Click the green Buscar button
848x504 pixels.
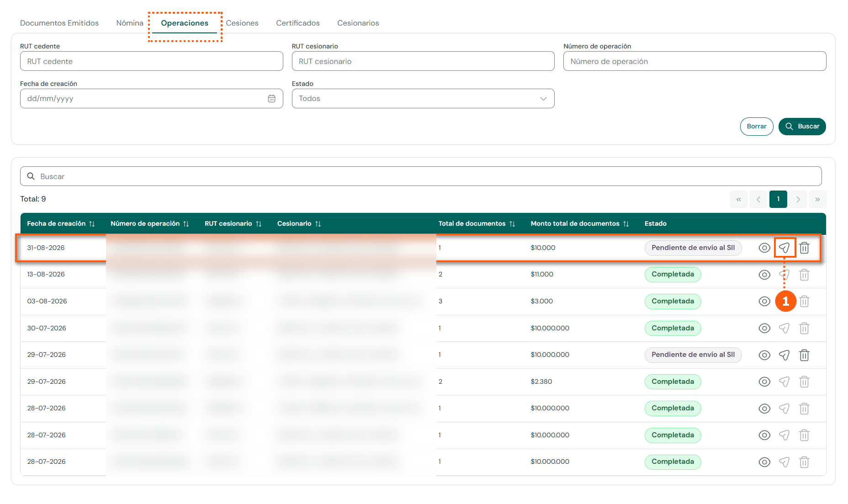pos(802,127)
